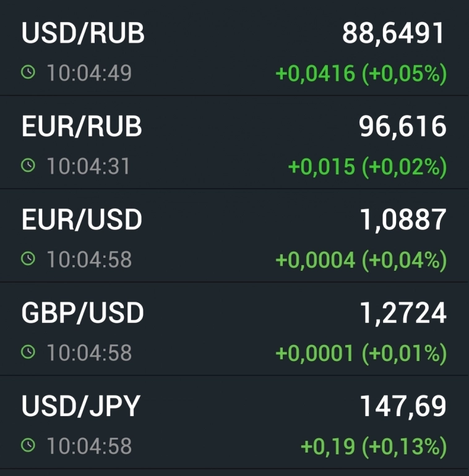Select the EUR/USD pair name

tap(82, 219)
